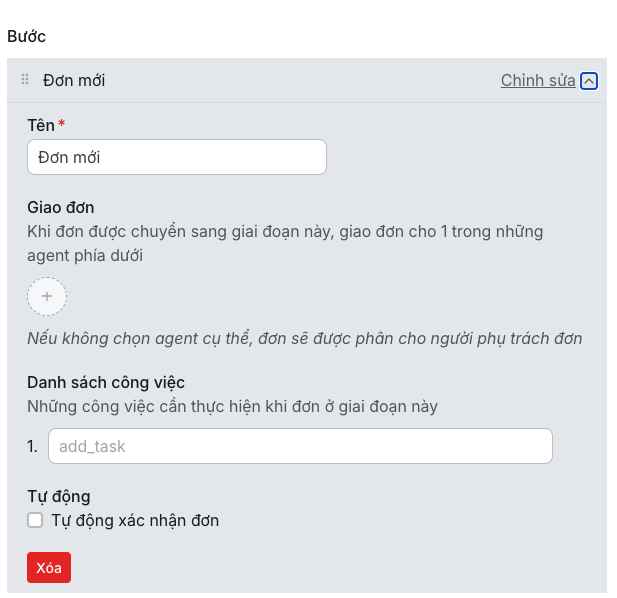Click the Tự động xác nhận đơn label
The width and height of the screenshot is (617, 598).
(x=135, y=520)
